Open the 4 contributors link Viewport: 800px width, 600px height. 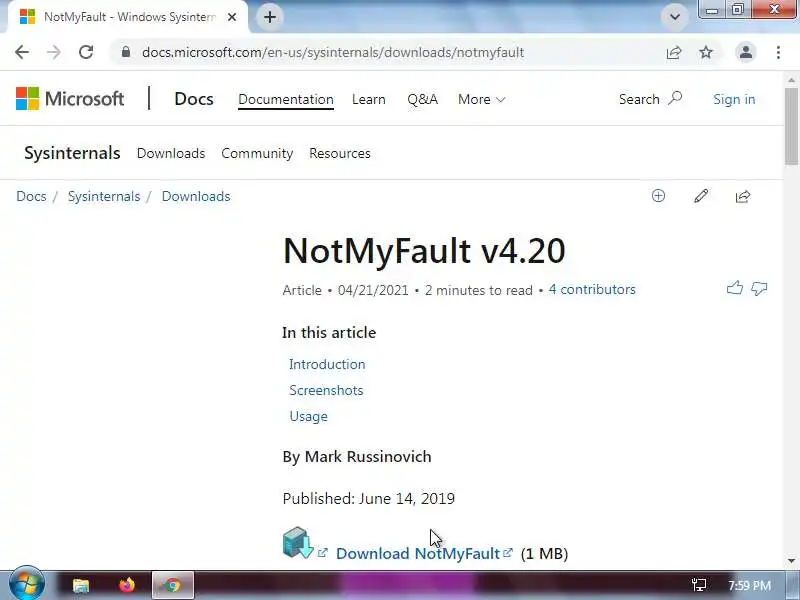pyautogui.click(x=592, y=290)
